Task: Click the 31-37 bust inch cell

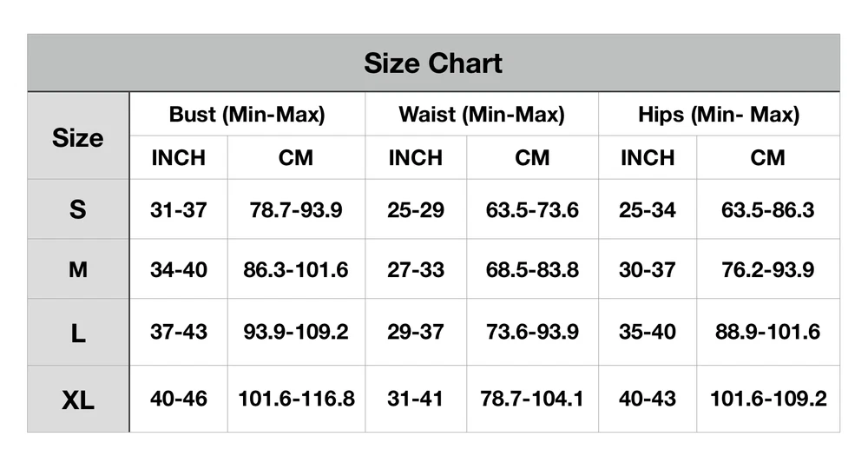Action: (x=179, y=209)
